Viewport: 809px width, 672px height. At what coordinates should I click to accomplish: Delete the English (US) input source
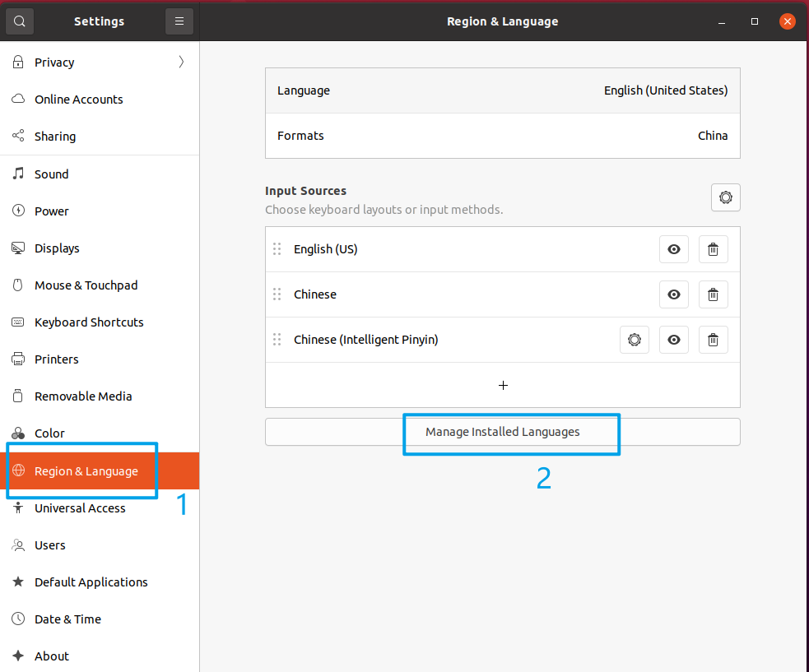pyautogui.click(x=713, y=249)
